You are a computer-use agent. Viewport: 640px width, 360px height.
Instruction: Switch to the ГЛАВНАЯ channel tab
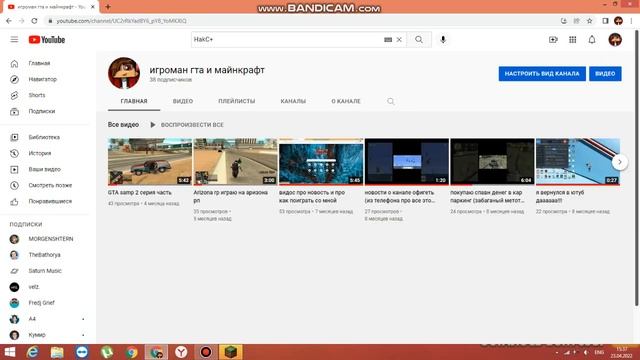[x=134, y=101]
